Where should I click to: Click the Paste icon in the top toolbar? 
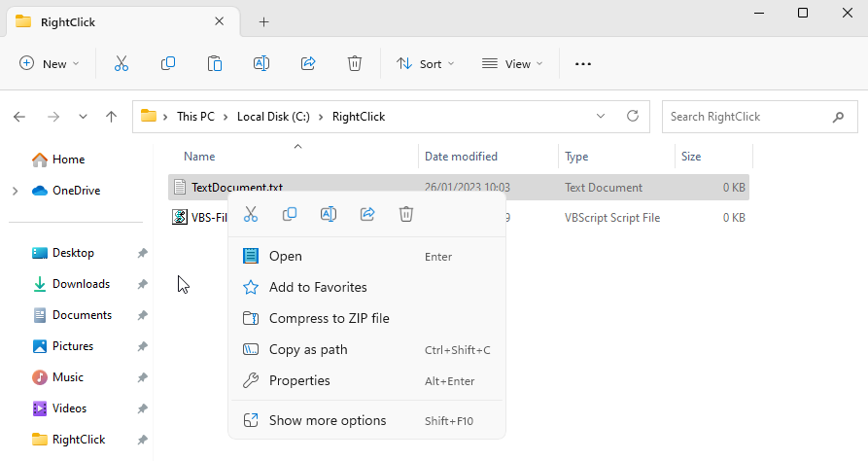click(215, 64)
